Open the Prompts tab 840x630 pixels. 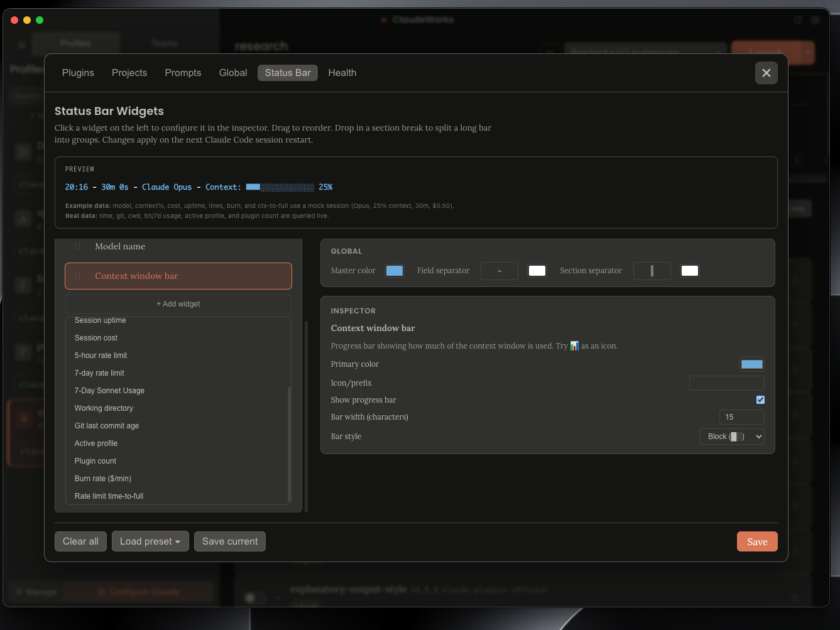pyautogui.click(x=182, y=73)
